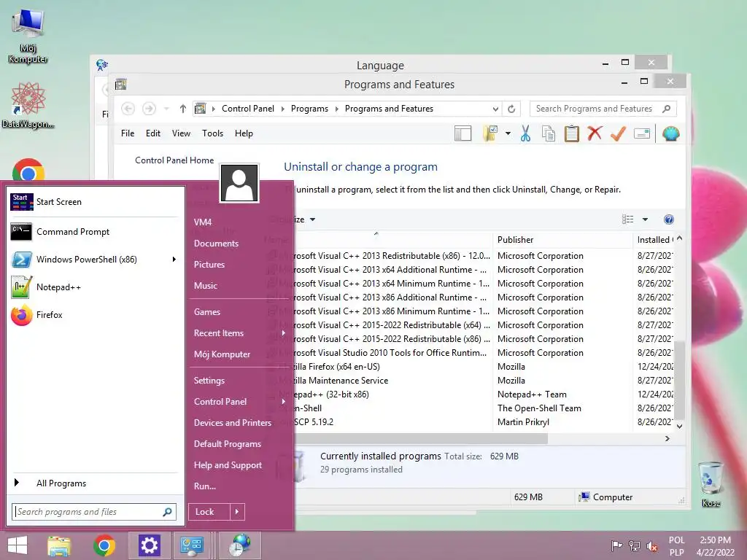Viewport: 747px width, 560px height.
Task: Open the View menu
Action: [181, 134]
